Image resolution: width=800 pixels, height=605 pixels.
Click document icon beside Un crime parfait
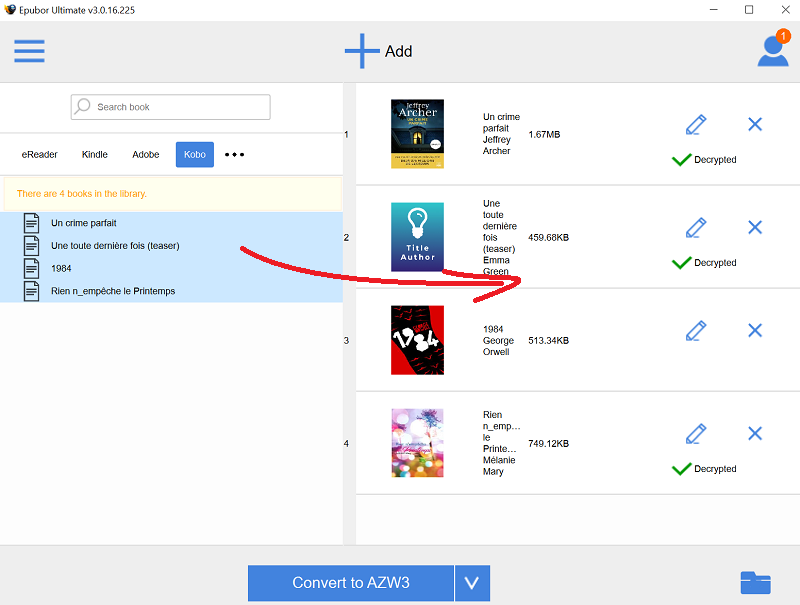(32, 223)
